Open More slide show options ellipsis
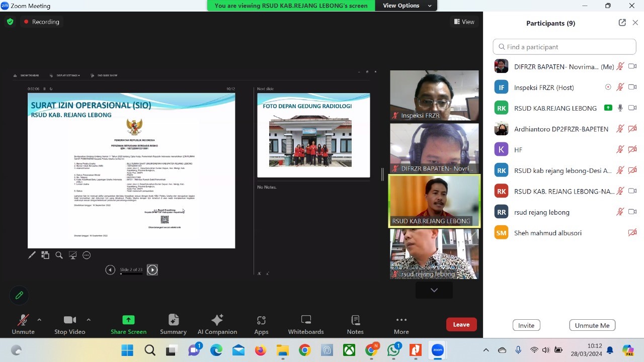Image resolution: width=644 pixels, height=362 pixels. pyautogui.click(x=87, y=255)
